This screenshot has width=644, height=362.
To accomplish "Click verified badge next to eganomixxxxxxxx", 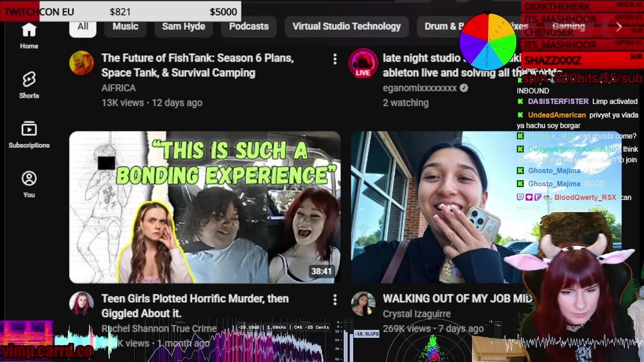I will 464,88.
